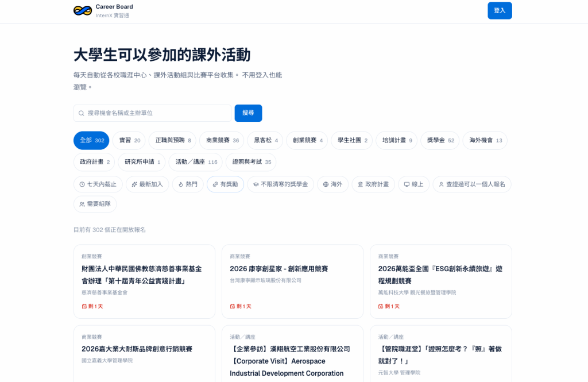Toggle the 最新加入 filter
Screen dimensions: 588x382
tap(147, 184)
